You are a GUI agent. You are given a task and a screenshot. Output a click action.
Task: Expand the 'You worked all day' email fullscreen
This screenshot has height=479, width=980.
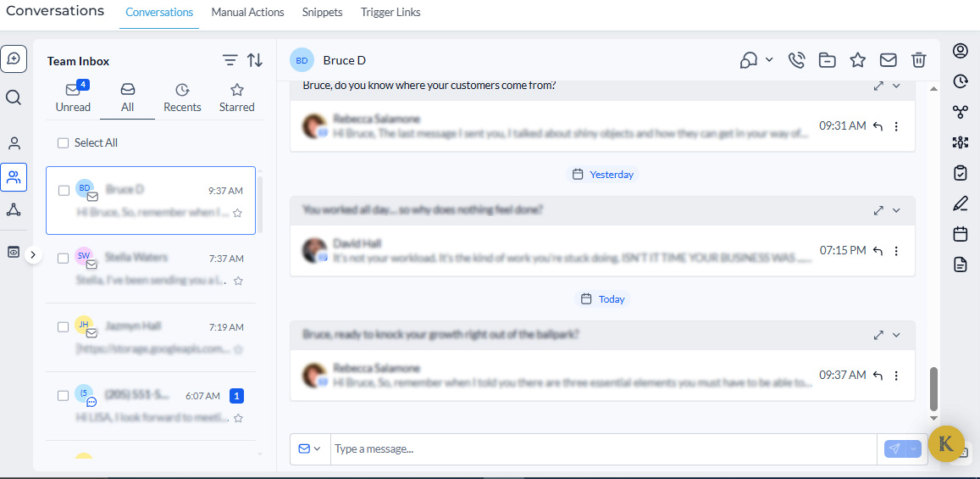pyautogui.click(x=878, y=211)
